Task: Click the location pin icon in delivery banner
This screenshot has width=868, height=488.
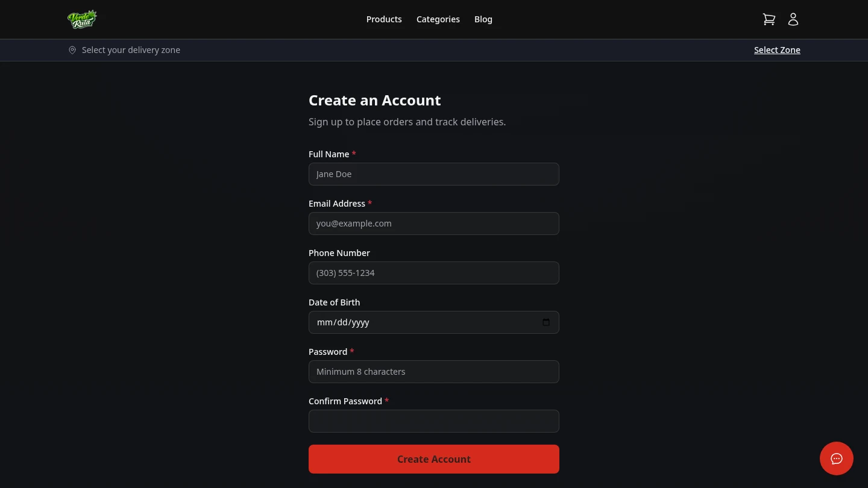Action: 72,50
